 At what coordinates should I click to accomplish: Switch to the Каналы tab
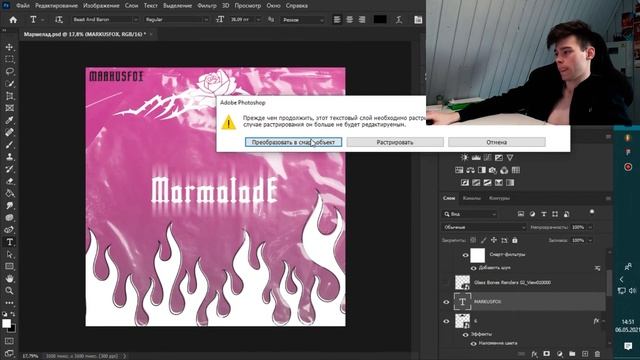pyautogui.click(x=471, y=198)
